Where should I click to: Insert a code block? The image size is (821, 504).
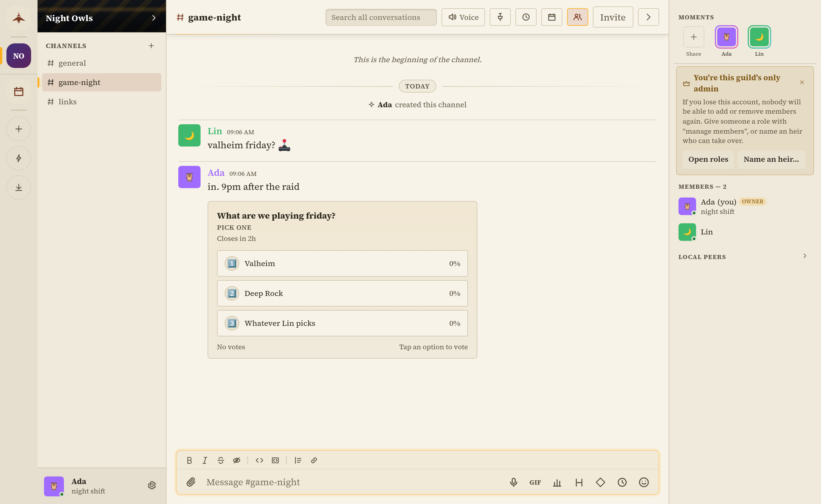pyautogui.click(x=275, y=460)
